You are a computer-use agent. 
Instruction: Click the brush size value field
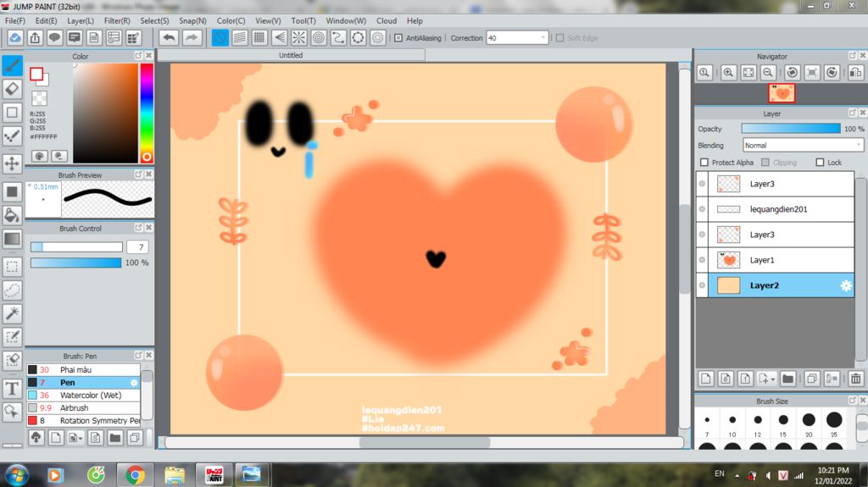(138, 246)
